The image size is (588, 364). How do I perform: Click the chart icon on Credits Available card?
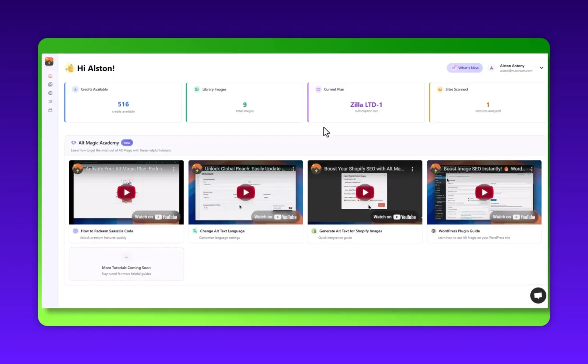tap(75, 89)
